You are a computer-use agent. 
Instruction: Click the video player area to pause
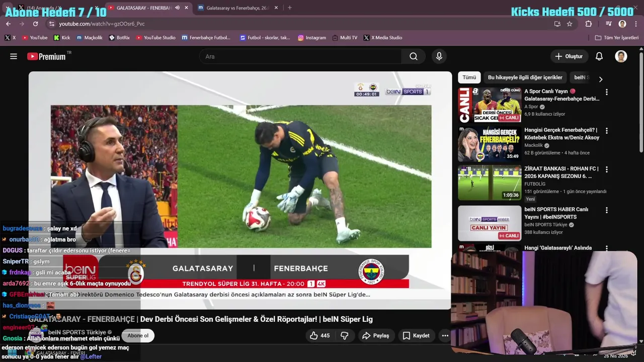click(x=240, y=190)
